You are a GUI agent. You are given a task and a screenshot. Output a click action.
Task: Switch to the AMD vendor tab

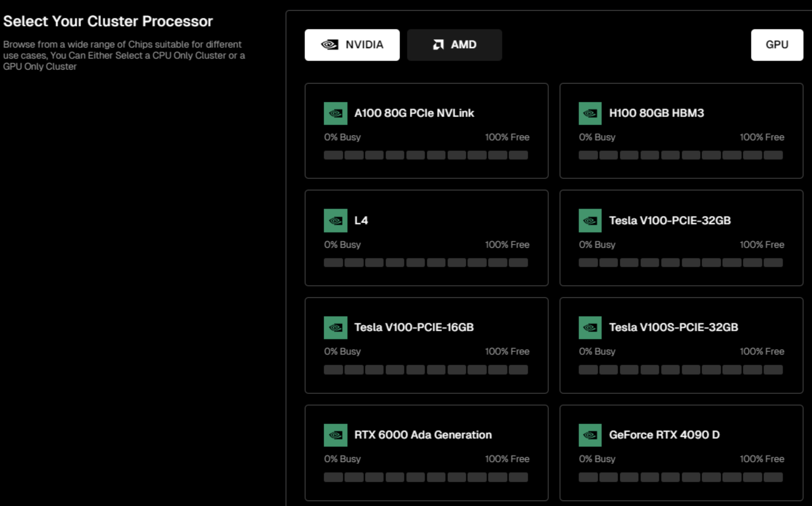pyautogui.click(x=454, y=45)
